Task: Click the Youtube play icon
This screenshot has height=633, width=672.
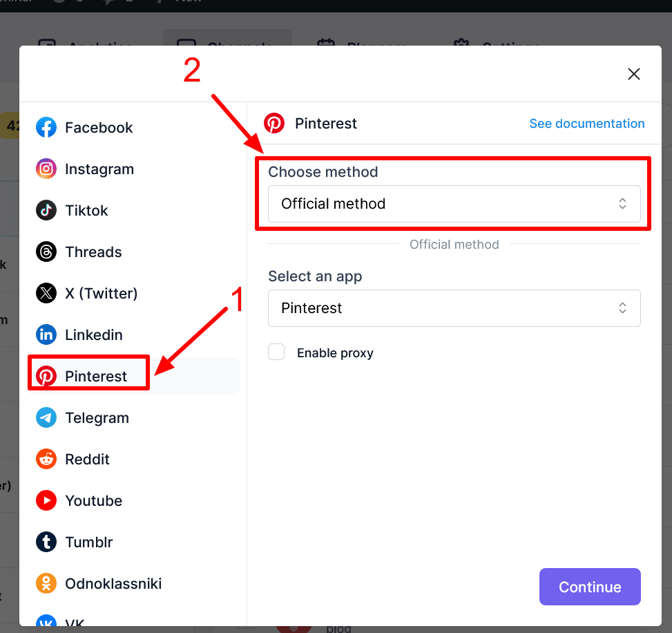Action: pyautogui.click(x=46, y=501)
